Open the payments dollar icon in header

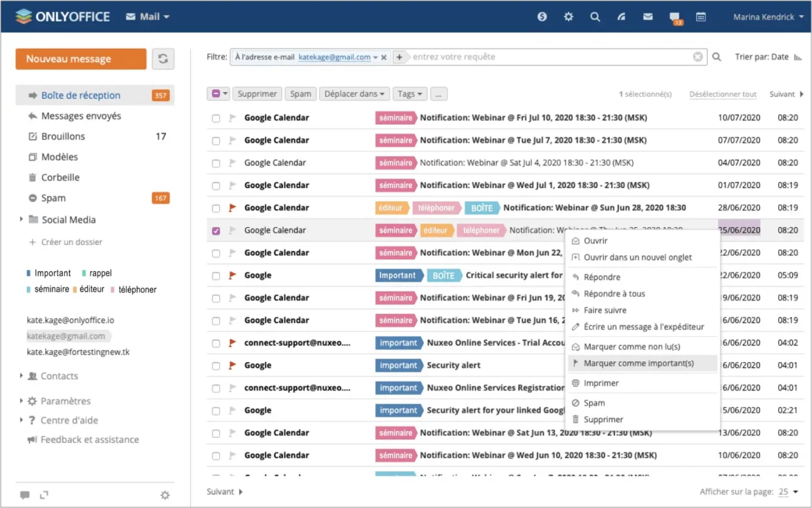pyautogui.click(x=542, y=17)
